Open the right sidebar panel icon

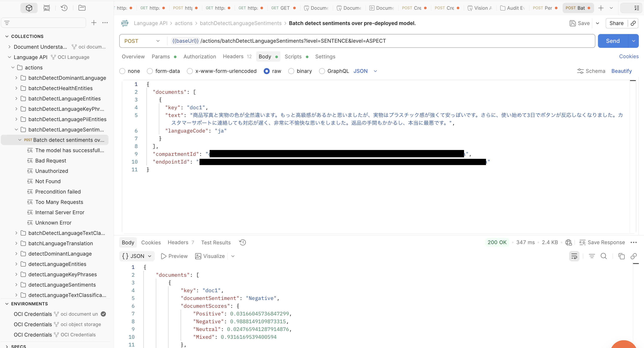click(636, 8)
